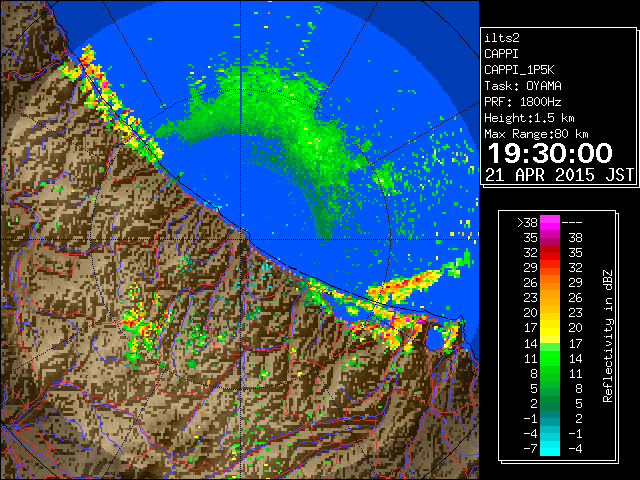Click the large "19:30:00" timestamp
The height and width of the screenshot is (480, 640).
point(550,153)
